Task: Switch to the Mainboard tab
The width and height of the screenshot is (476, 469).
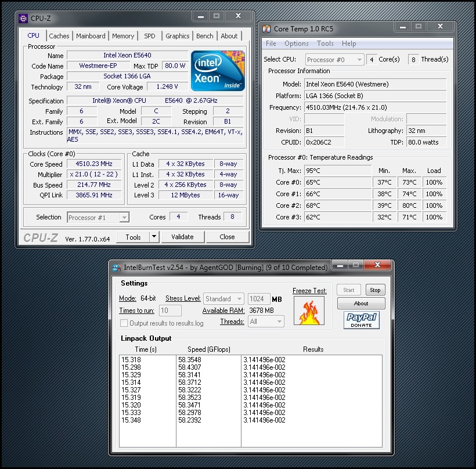Action: (x=91, y=36)
